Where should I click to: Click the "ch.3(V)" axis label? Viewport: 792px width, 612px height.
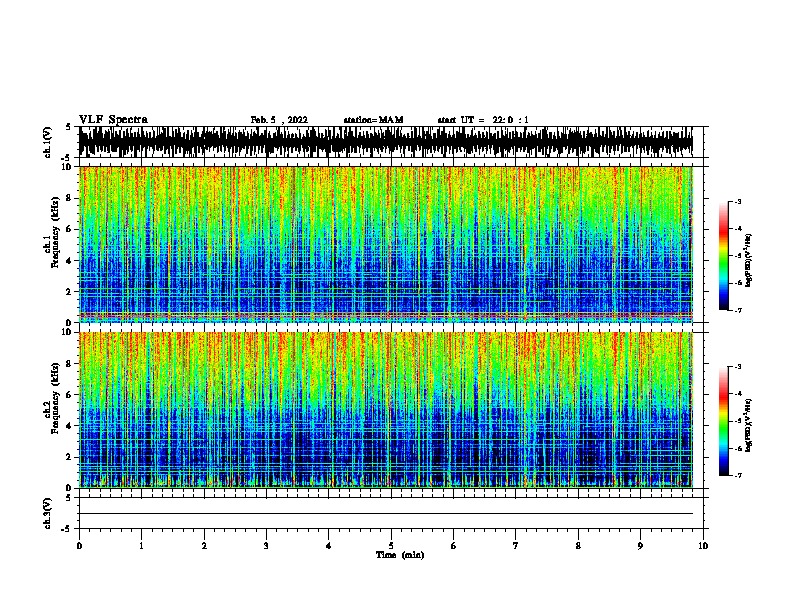(x=48, y=513)
